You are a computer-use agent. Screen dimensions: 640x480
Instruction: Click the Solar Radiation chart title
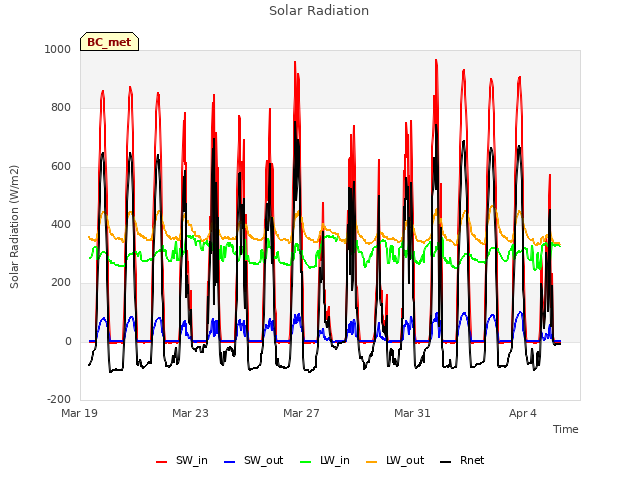pyautogui.click(x=319, y=11)
